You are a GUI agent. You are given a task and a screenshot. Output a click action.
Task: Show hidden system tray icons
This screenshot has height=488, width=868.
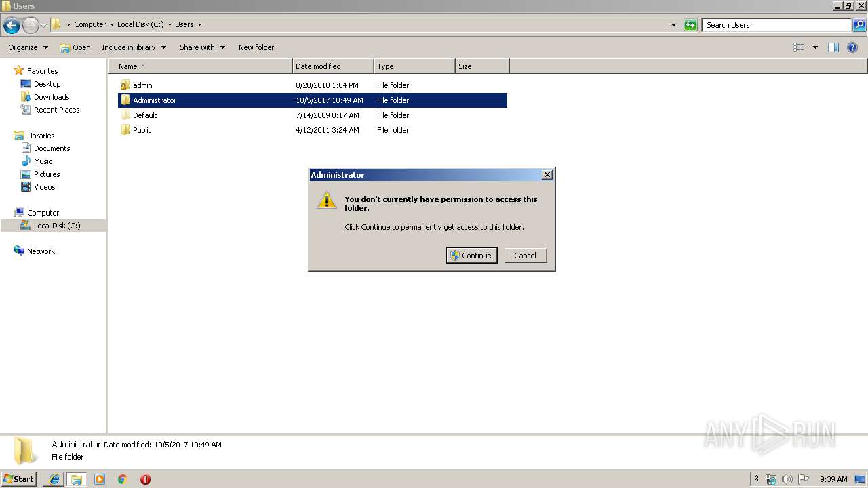[757, 479]
